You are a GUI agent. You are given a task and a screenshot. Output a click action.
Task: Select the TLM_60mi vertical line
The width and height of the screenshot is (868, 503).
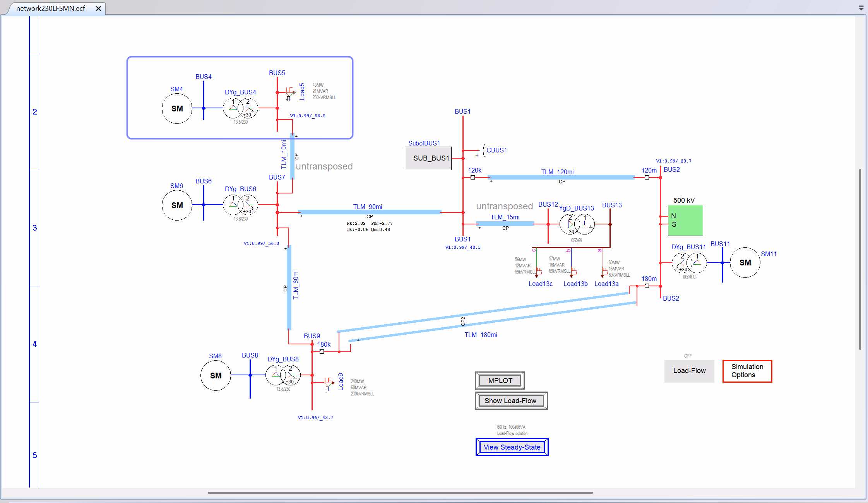click(289, 287)
